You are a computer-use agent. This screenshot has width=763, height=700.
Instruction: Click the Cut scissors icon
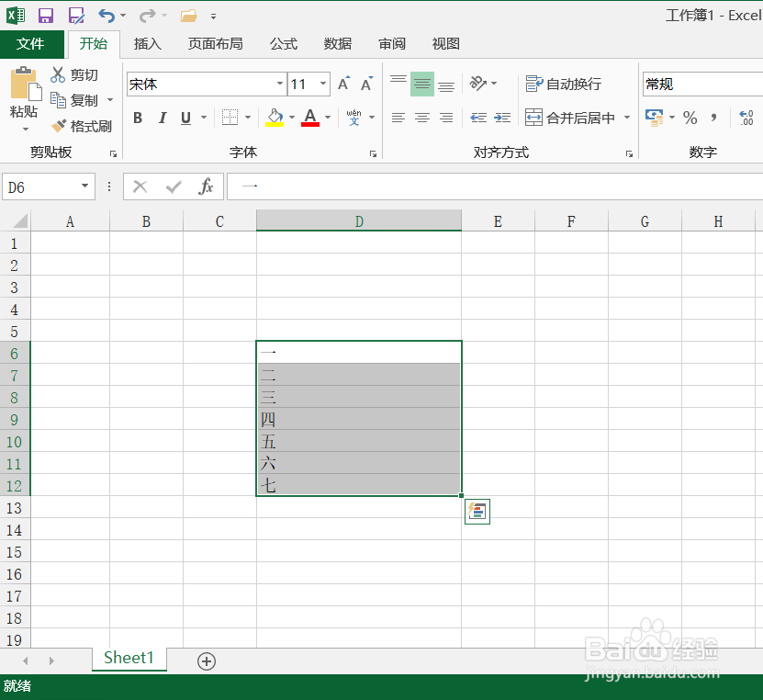[x=58, y=74]
